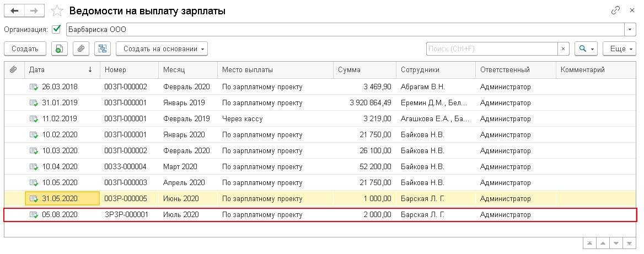Screen dimensions: 644x254
Task: Open the Еще menu
Action: coord(620,49)
